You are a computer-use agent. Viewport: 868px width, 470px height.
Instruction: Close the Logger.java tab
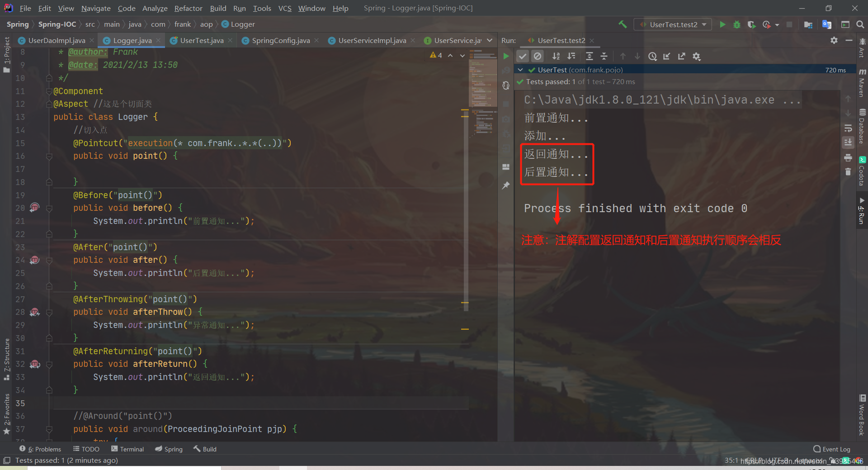[158, 40]
